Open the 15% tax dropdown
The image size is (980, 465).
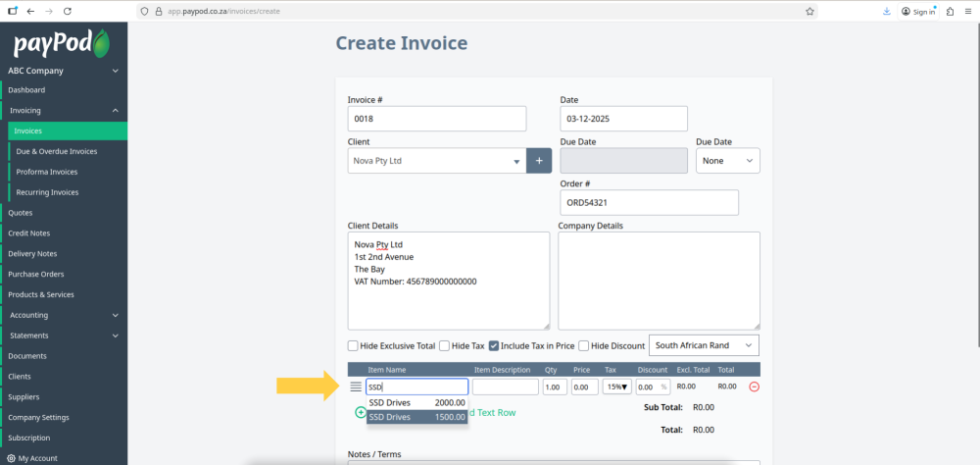point(616,387)
